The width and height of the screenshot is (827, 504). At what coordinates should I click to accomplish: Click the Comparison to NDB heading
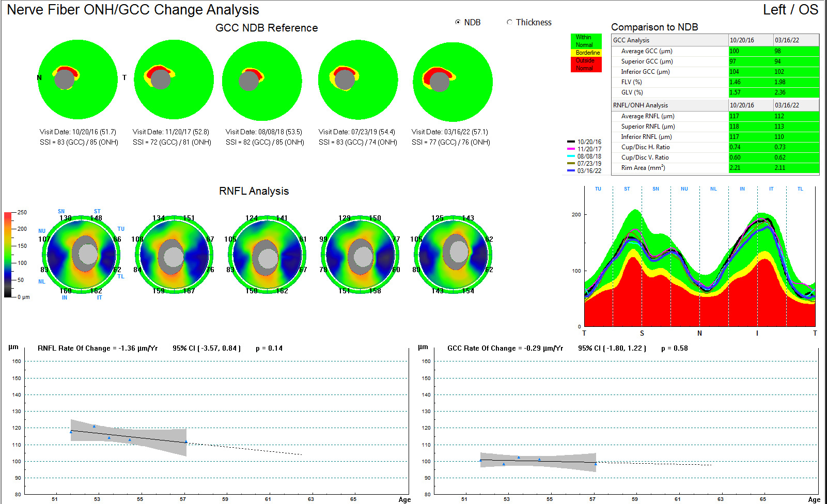pyautogui.click(x=654, y=27)
